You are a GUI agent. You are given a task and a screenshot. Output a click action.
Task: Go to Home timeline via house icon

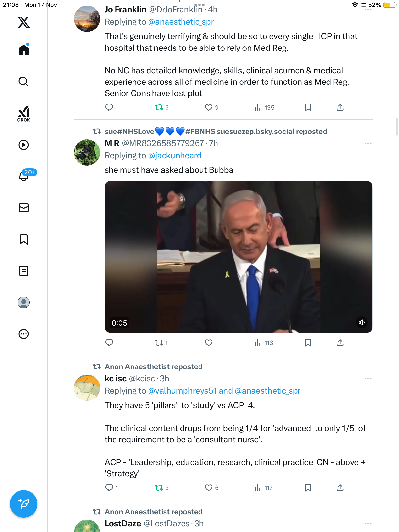(x=24, y=50)
